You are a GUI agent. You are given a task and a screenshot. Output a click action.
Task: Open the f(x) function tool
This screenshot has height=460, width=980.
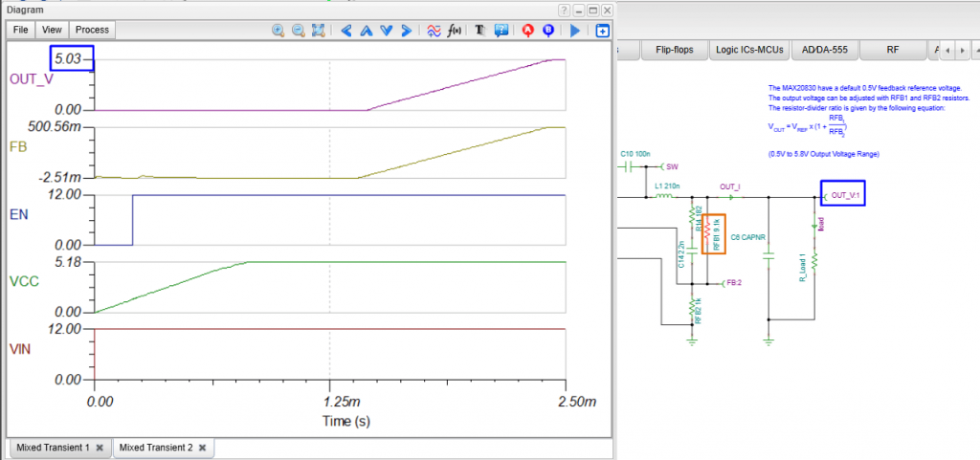pos(455,31)
